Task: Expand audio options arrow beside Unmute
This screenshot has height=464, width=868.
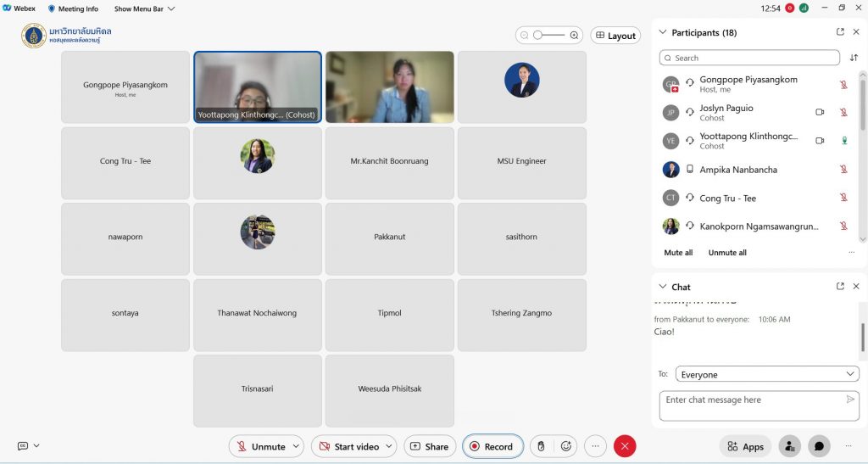Action: pos(296,446)
